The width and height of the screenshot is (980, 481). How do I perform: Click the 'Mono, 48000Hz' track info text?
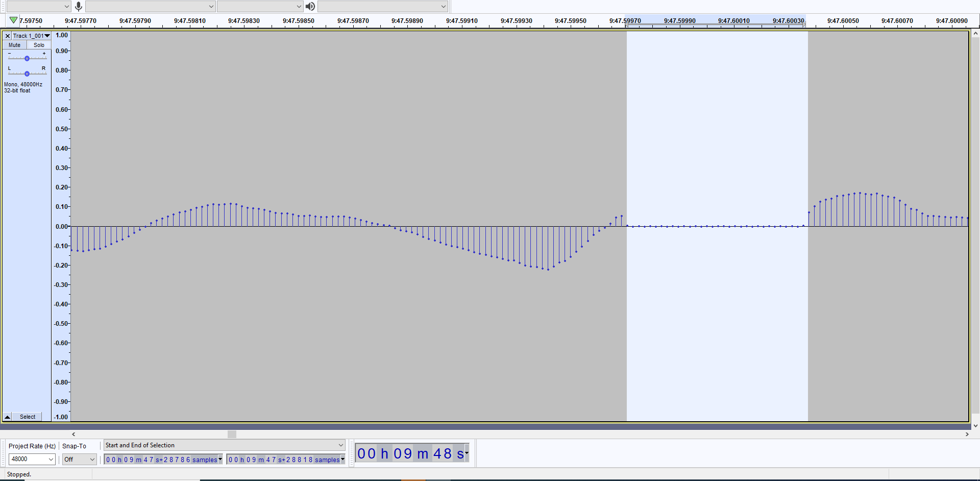pos(23,84)
